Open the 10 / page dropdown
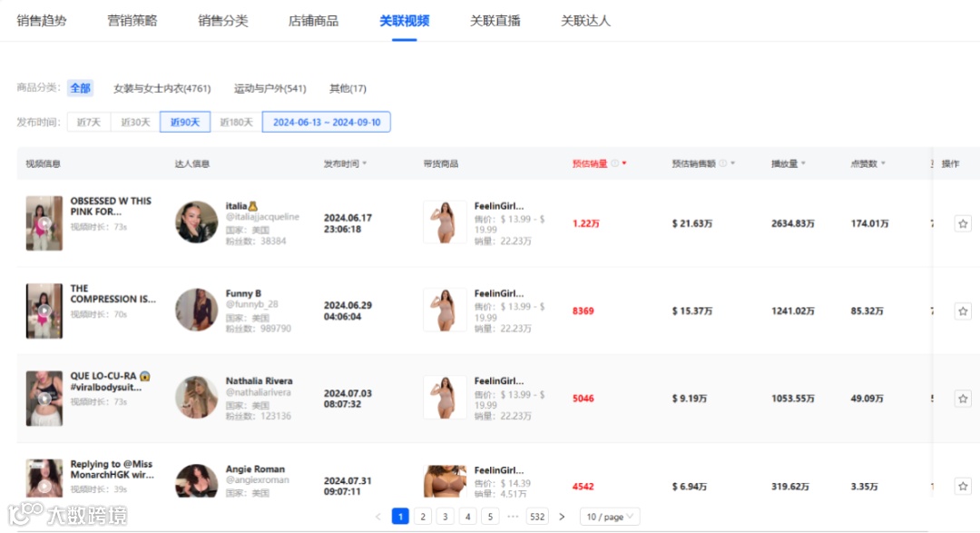This screenshot has width=980, height=533. click(x=609, y=516)
